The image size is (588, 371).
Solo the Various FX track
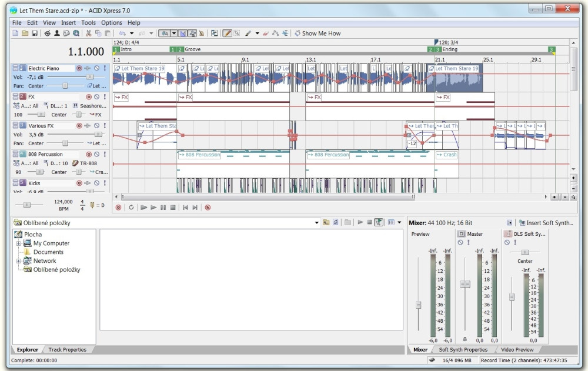tap(105, 125)
